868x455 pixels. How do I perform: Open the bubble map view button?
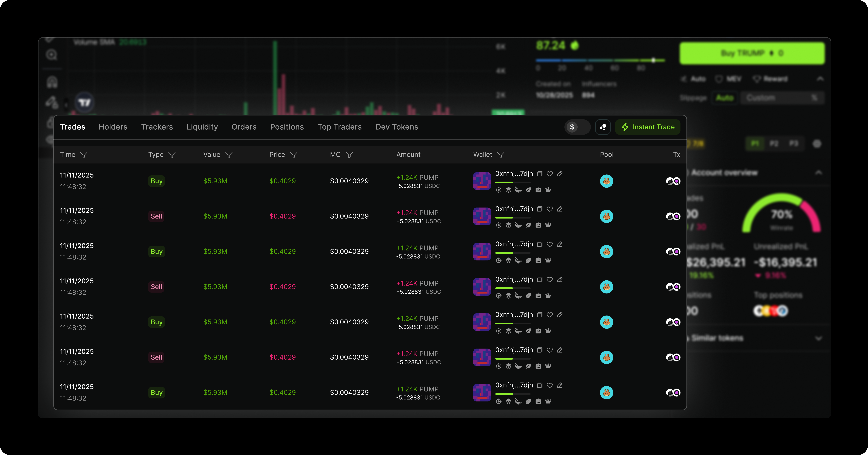(x=603, y=127)
